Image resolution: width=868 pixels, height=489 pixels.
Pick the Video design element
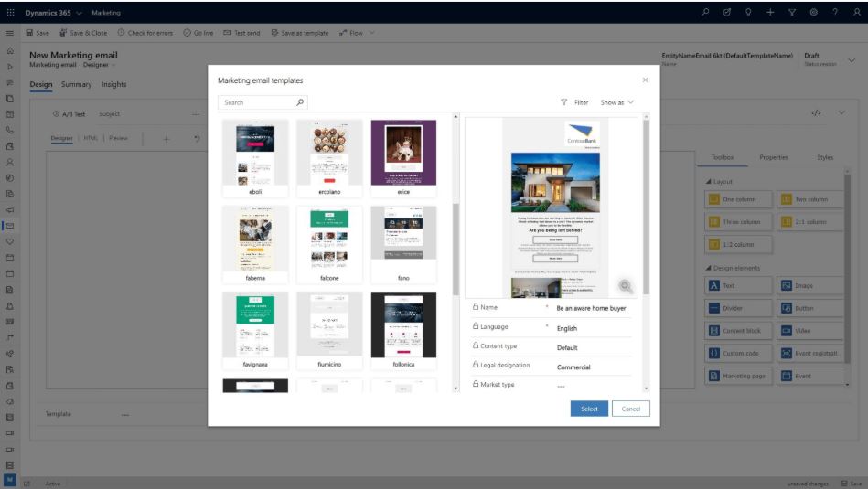click(810, 331)
